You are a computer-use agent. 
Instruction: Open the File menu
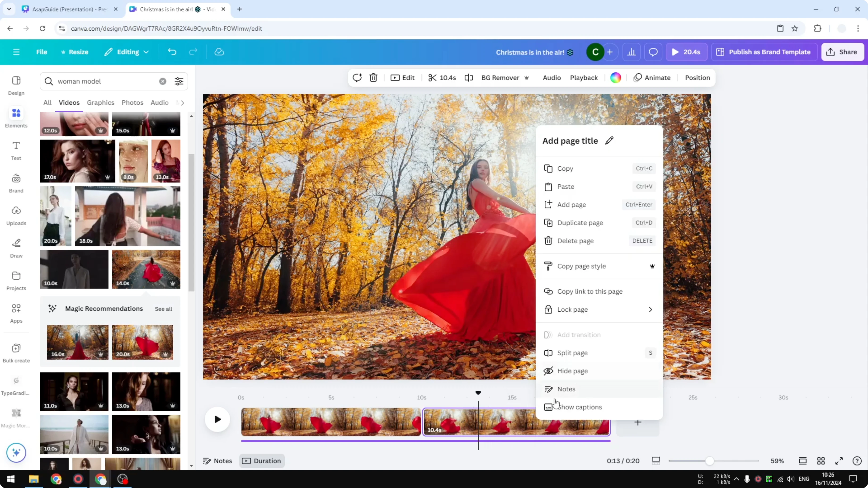click(42, 52)
